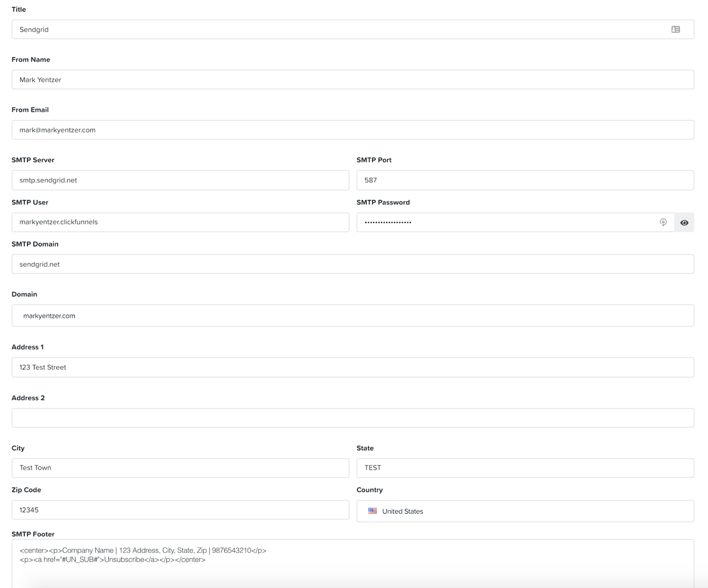Click the Zip Code label
708x588 pixels.
26,490
